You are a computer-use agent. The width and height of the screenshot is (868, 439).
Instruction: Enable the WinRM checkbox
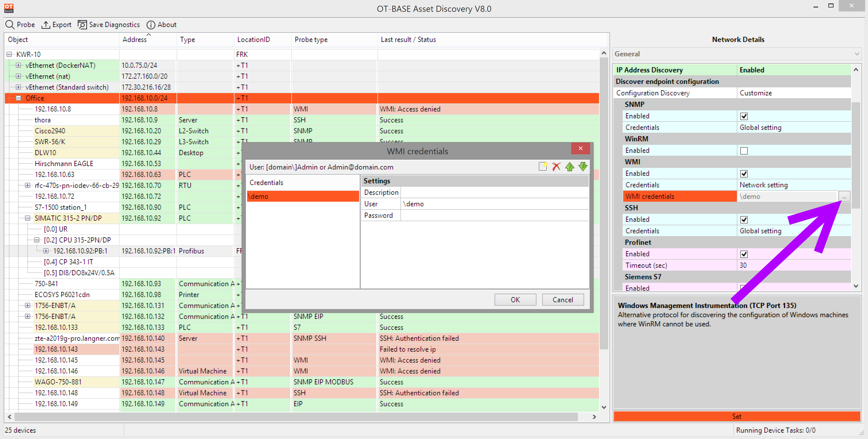[x=744, y=151]
